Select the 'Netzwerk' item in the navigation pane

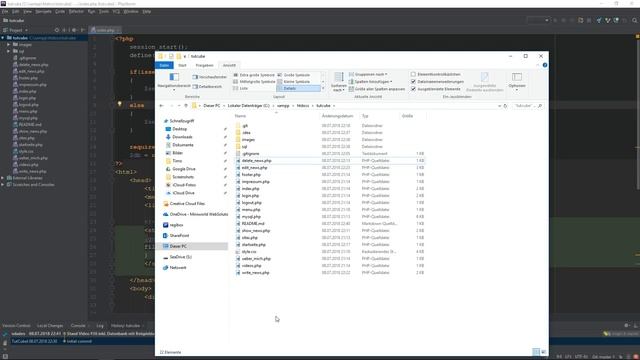tap(178, 268)
